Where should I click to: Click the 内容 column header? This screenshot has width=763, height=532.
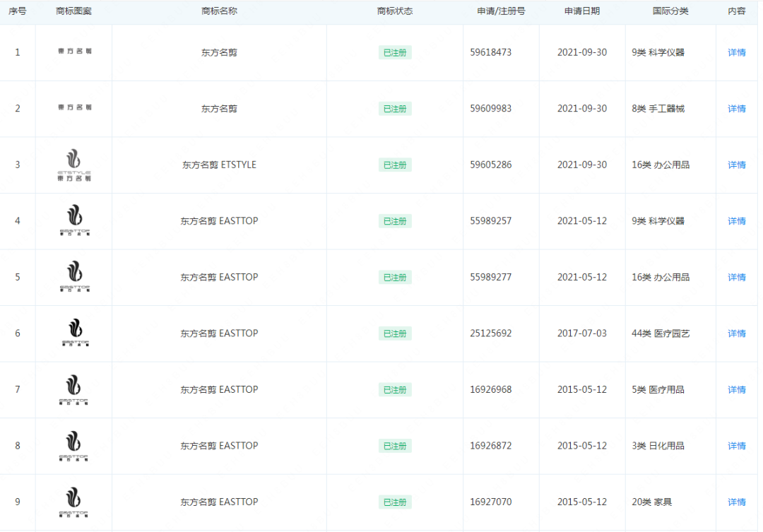tap(737, 11)
